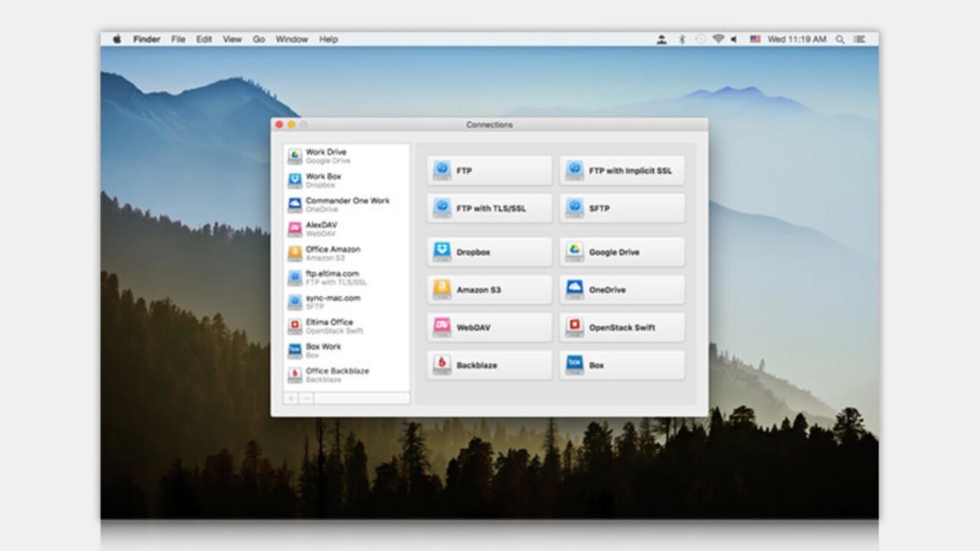Add a OneDrive connection

[x=622, y=290]
